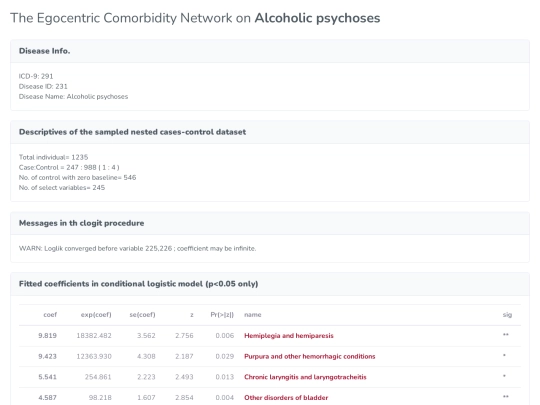Click the name column header
Image resolution: width=540 pixels, height=405 pixels.
pyautogui.click(x=253, y=314)
